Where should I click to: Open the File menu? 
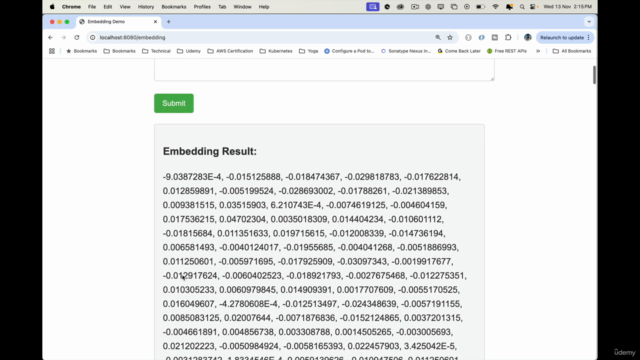(x=92, y=7)
